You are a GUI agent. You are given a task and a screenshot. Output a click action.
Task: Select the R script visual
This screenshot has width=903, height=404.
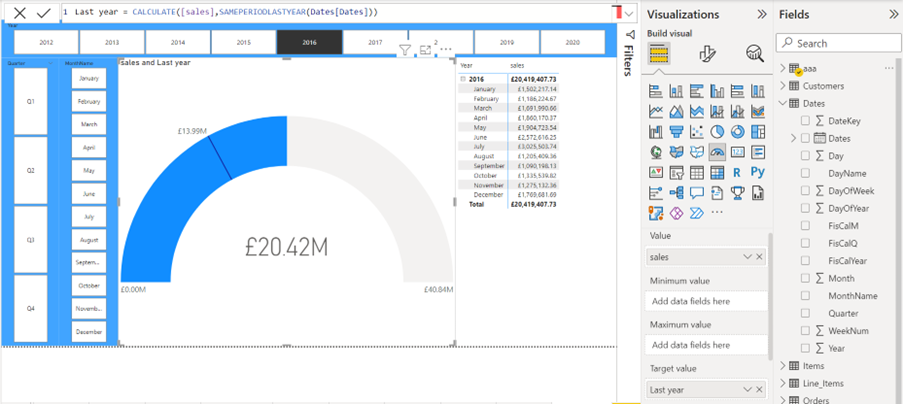click(x=738, y=172)
